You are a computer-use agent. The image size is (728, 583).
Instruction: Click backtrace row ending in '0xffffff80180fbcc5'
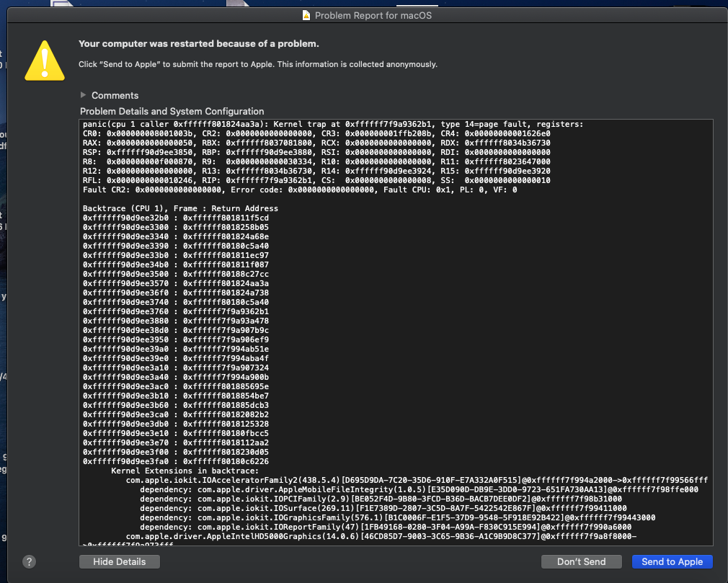click(x=176, y=433)
